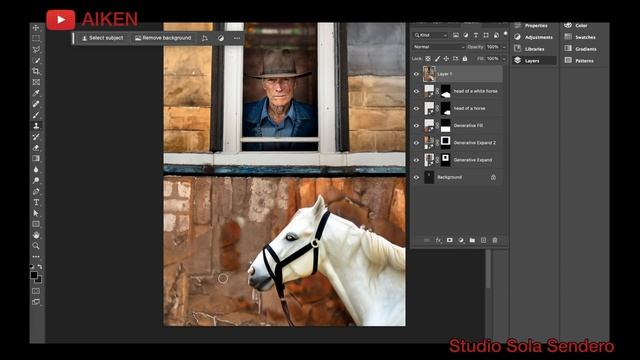Select the Eraser tool
The height and width of the screenshot is (360, 640).
tap(36, 148)
